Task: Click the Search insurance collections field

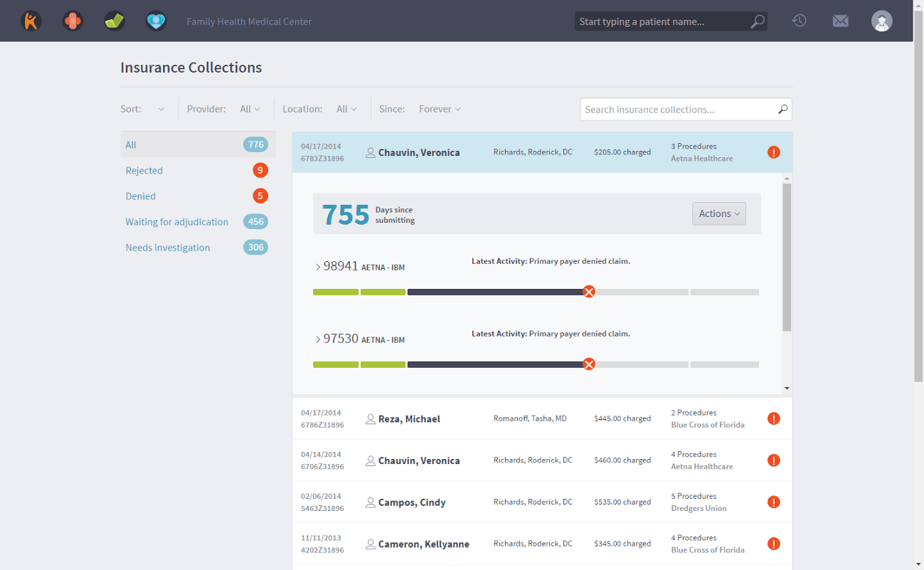Action: pos(679,110)
